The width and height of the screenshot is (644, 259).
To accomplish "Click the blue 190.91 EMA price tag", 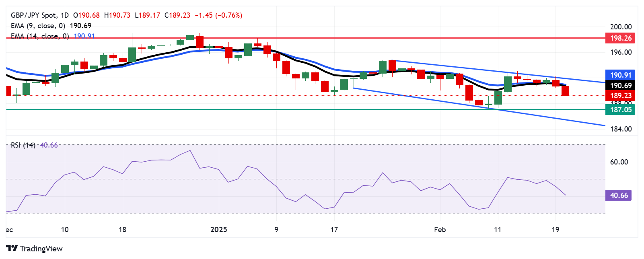I will tap(620, 75).
